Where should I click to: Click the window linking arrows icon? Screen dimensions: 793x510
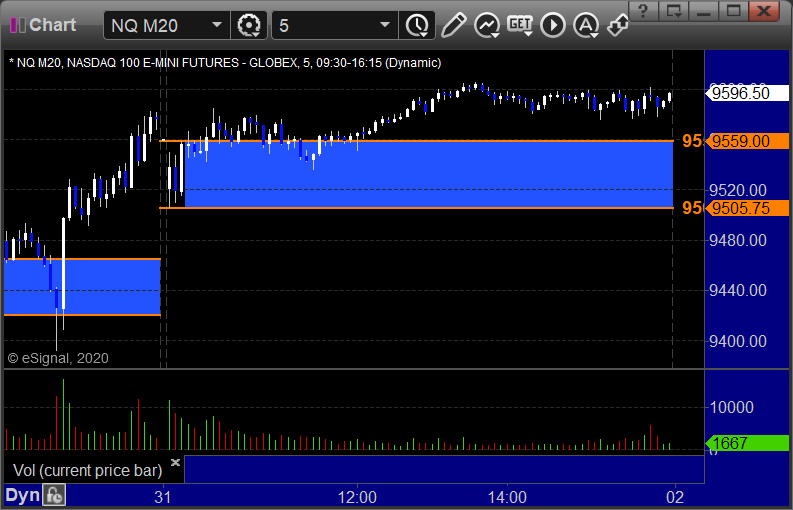pyautogui.click(x=618, y=25)
